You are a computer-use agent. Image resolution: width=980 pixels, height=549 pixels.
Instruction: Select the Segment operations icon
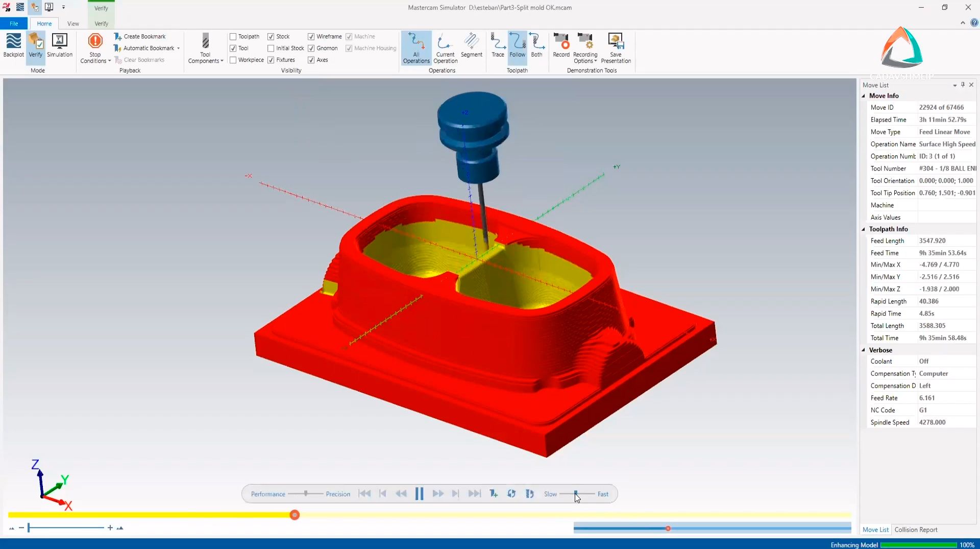(x=472, y=46)
